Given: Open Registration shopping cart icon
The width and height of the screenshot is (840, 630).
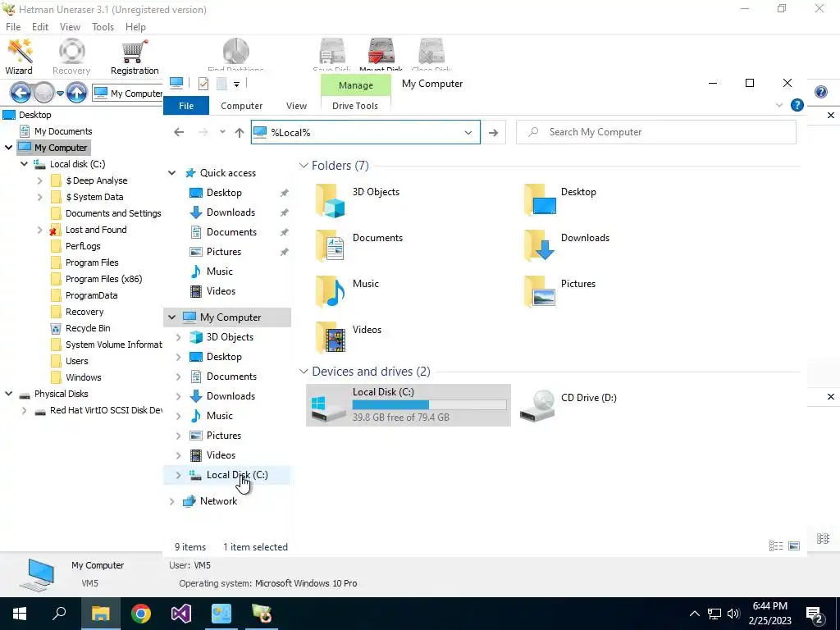Looking at the screenshot, I should click(135, 56).
